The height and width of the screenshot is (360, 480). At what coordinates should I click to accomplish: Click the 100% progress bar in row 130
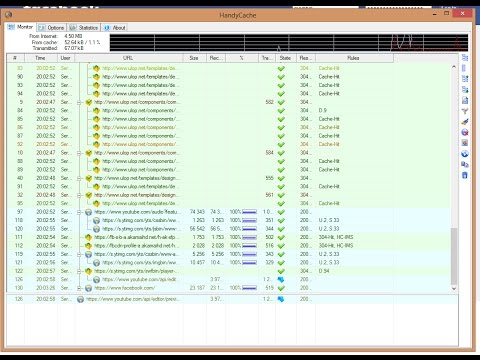249,288
